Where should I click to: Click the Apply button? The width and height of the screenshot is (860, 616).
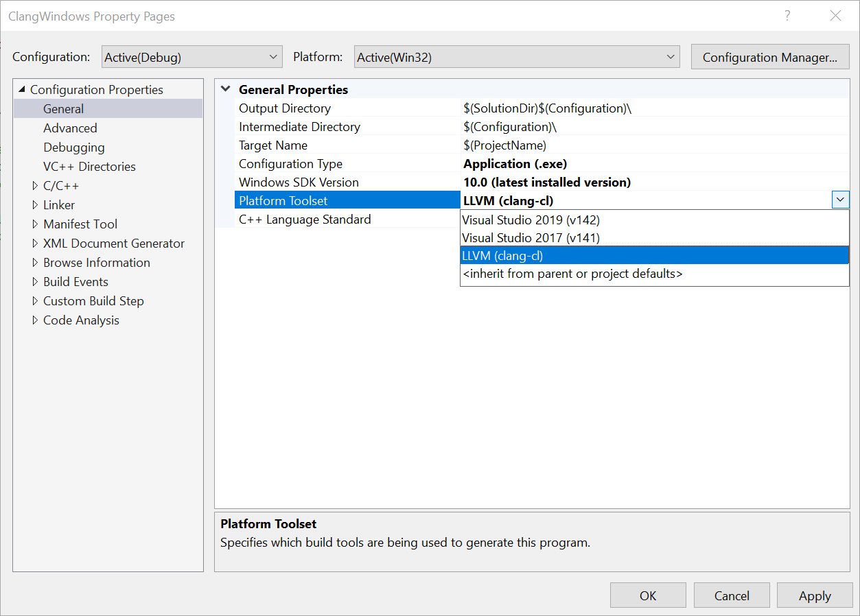814,595
